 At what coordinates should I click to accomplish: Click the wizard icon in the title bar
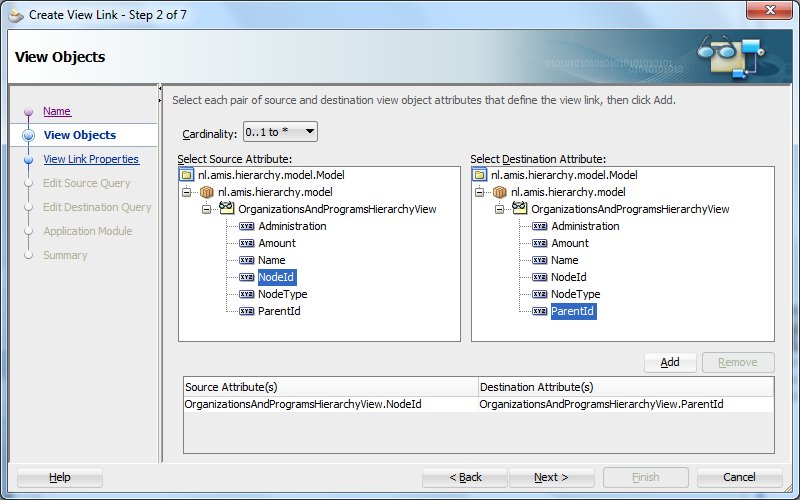tap(16, 15)
